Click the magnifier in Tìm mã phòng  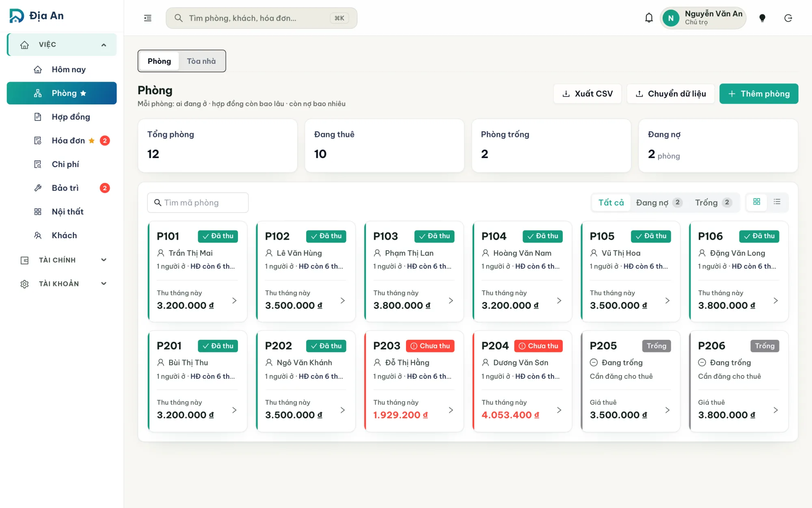pos(158,202)
